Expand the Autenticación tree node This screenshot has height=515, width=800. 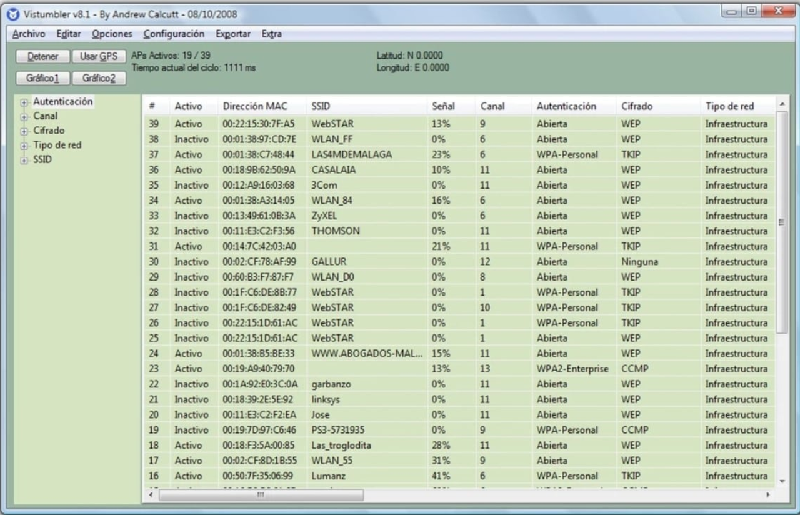23,102
